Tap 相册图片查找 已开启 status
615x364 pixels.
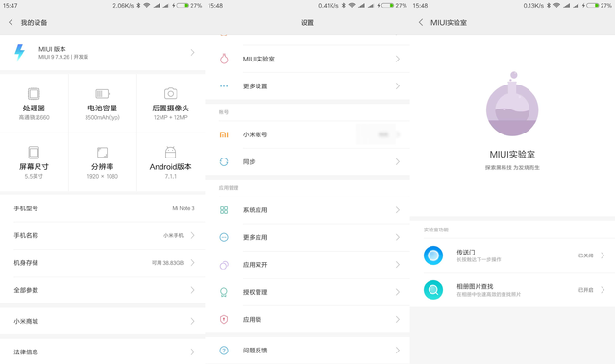585,290
